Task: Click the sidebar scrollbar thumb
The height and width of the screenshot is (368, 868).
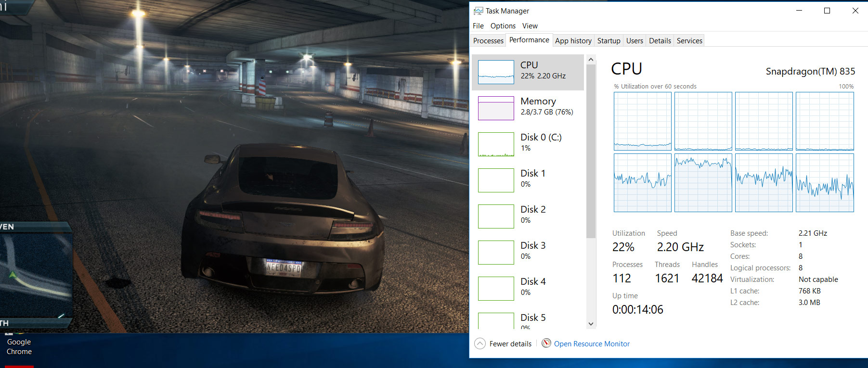Action: point(591,151)
